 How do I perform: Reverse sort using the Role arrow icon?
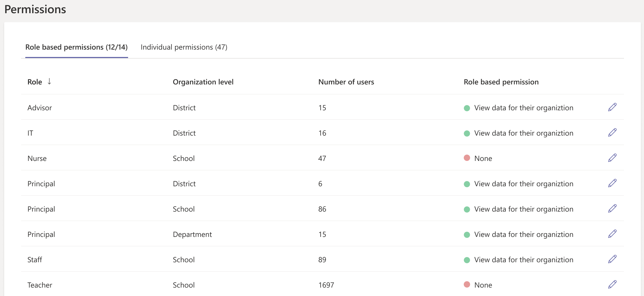pos(49,82)
